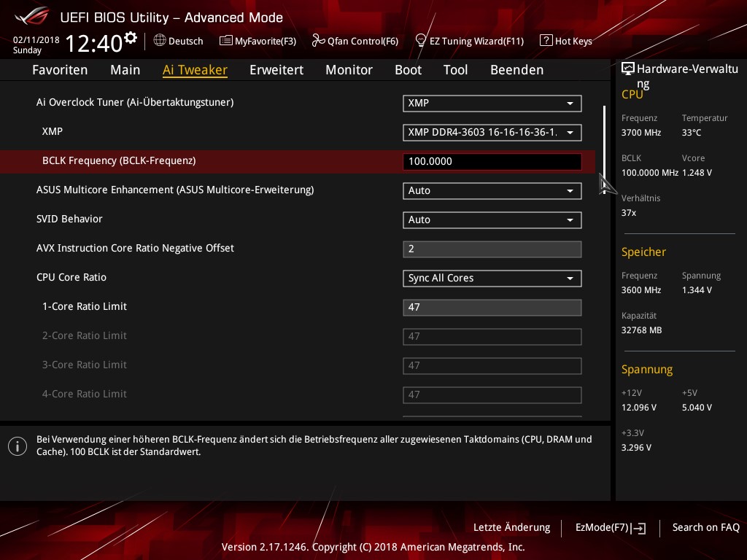
Task: Expand Ai Overclock Tuner XMP dropdown
Action: tap(492, 104)
